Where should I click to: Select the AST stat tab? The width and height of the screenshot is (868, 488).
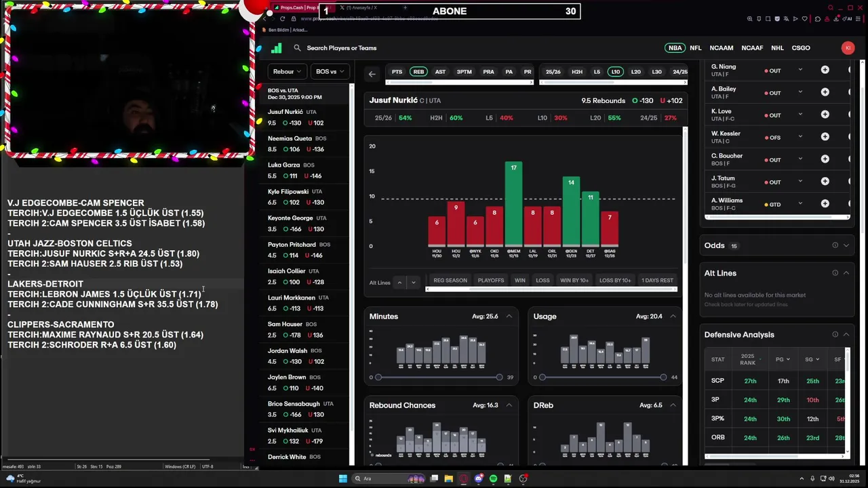440,72
